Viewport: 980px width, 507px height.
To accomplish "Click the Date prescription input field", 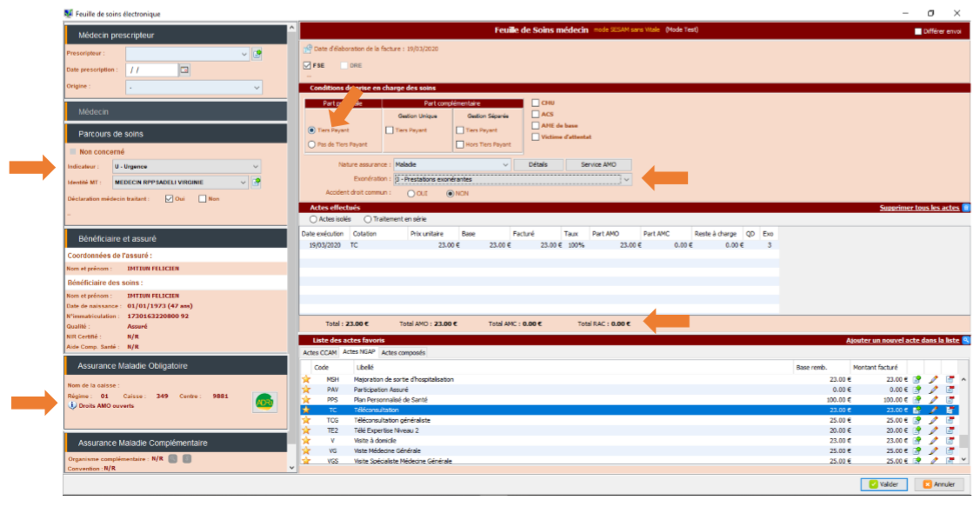I will pyautogui.click(x=151, y=70).
